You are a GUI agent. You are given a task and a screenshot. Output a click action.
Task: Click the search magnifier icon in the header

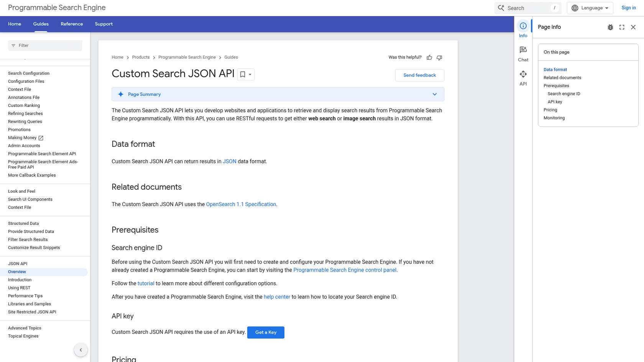coord(501,8)
